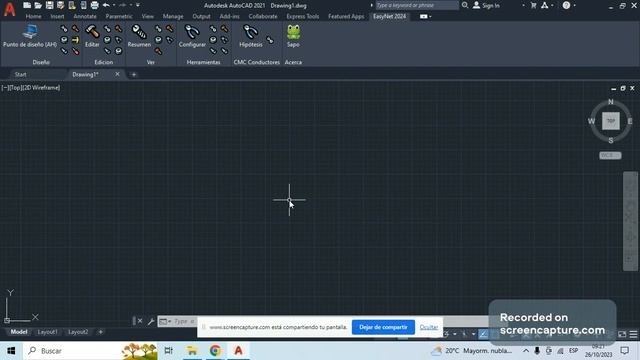Click the [-][Top][2D Wireframe] viewport label

coord(31,87)
